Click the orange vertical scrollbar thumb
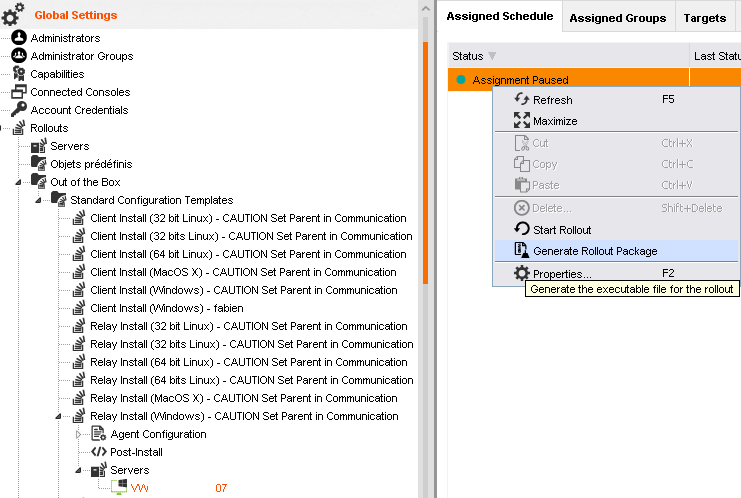 425,163
